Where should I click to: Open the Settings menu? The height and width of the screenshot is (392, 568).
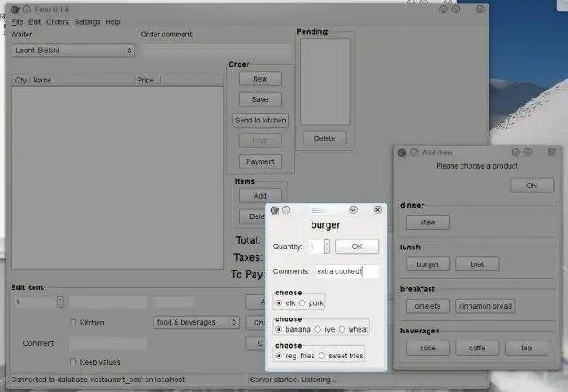[87, 22]
